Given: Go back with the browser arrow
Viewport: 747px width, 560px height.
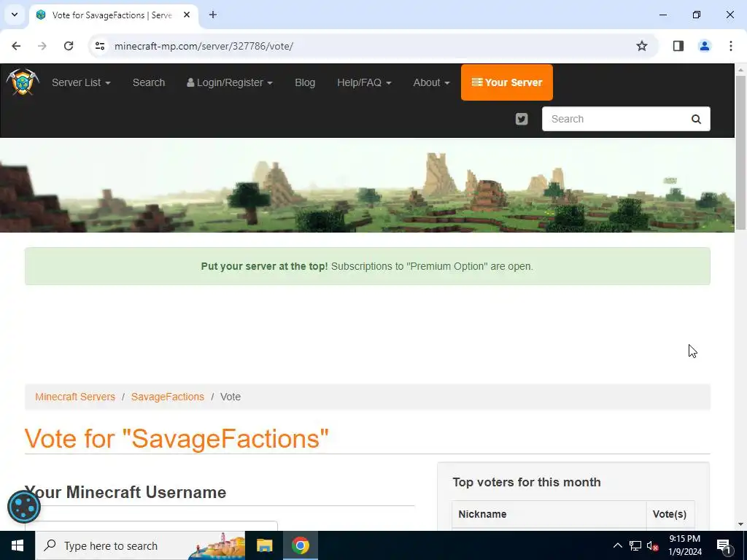Looking at the screenshot, I should click(x=16, y=46).
